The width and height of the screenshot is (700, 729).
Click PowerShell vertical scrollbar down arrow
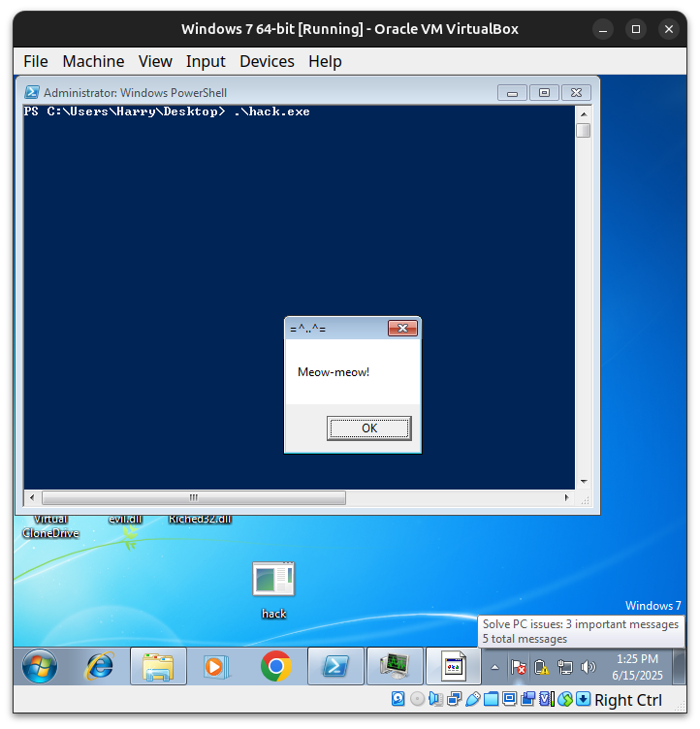coord(584,482)
